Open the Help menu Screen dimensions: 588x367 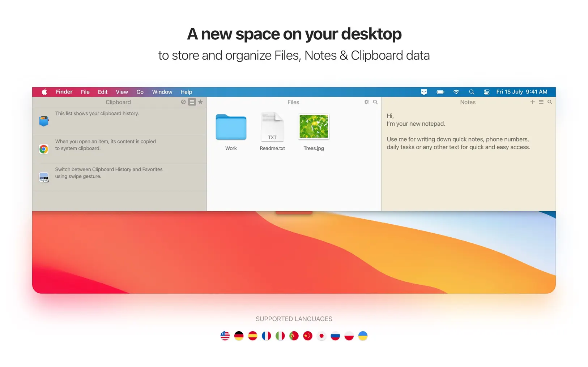point(186,92)
